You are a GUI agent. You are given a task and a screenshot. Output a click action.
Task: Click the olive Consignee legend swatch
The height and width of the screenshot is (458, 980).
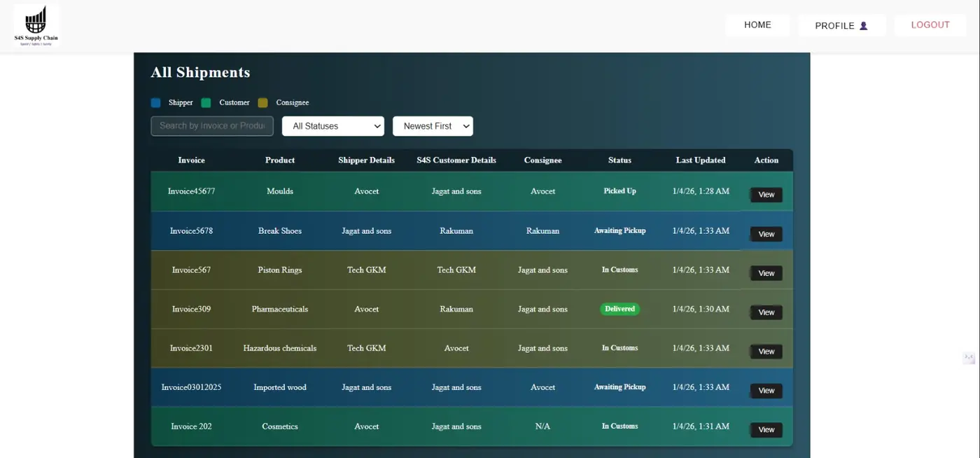[262, 103]
